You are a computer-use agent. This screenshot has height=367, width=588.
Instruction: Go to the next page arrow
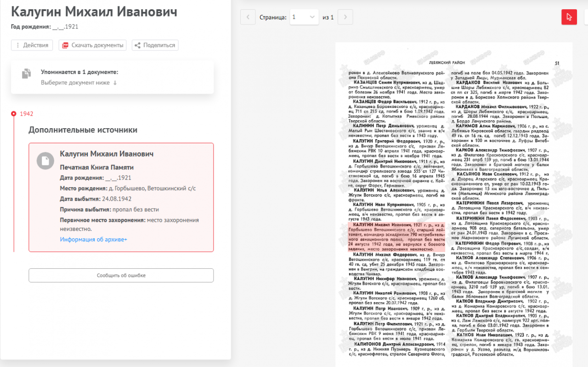(345, 17)
